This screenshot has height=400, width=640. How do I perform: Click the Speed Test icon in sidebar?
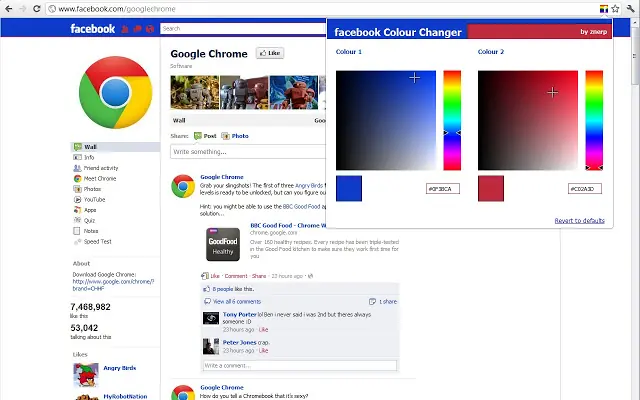coord(77,242)
